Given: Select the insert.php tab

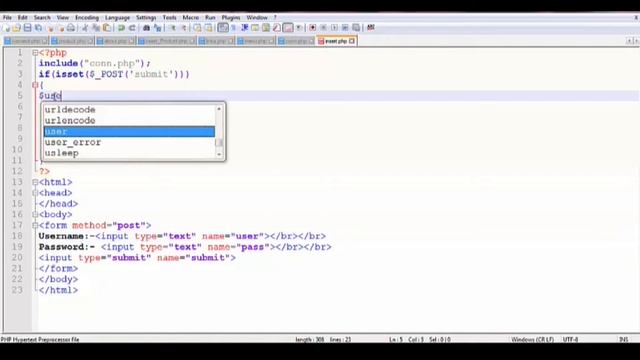Looking at the screenshot, I should pos(336,41).
